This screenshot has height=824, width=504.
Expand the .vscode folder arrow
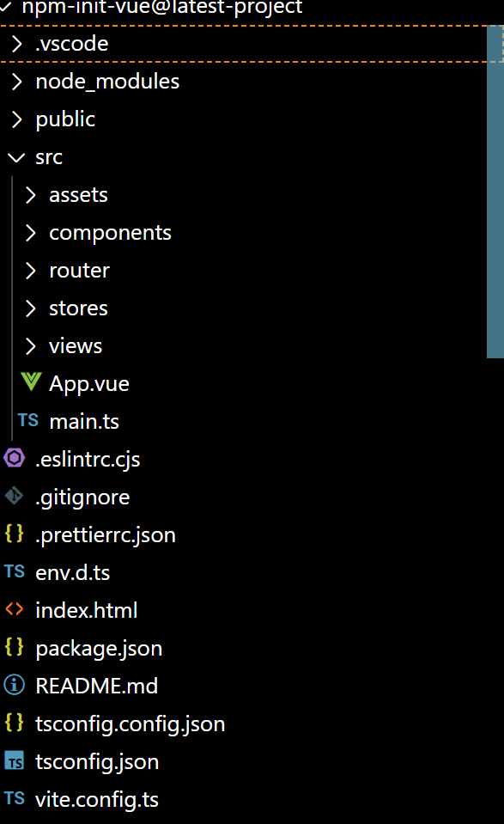point(17,44)
